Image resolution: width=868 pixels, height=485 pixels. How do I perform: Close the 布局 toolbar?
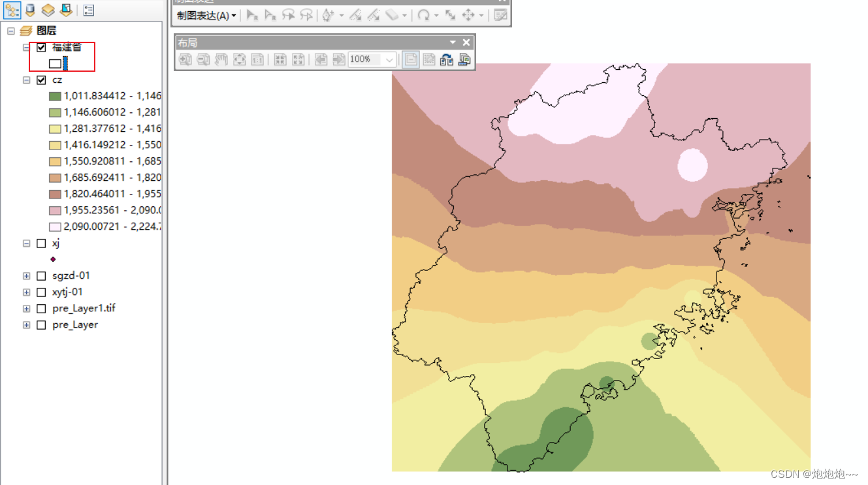pyautogui.click(x=466, y=42)
